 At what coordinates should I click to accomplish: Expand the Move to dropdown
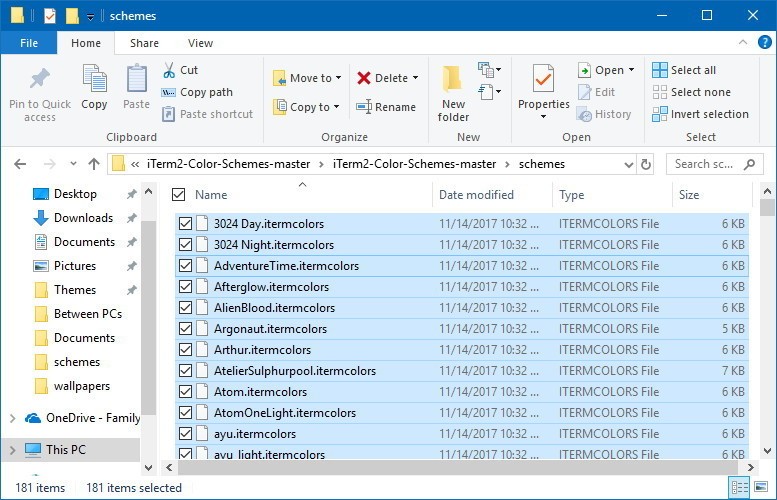coord(338,78)
